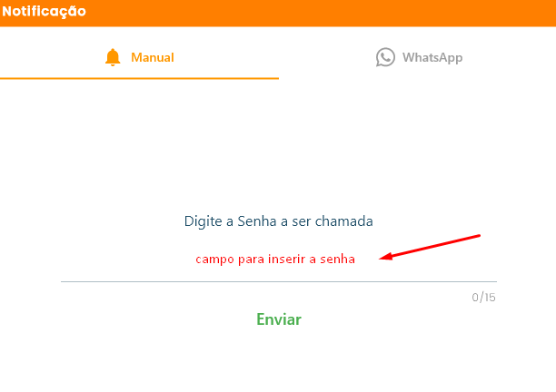556x392 pixels.
Task: Click the orange bell icon
Action: [x=113, y=57]
